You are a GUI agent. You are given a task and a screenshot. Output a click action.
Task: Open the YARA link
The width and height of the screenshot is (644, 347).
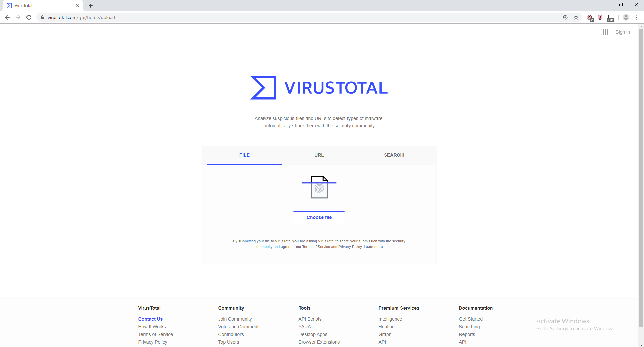(x=305, y=327)
